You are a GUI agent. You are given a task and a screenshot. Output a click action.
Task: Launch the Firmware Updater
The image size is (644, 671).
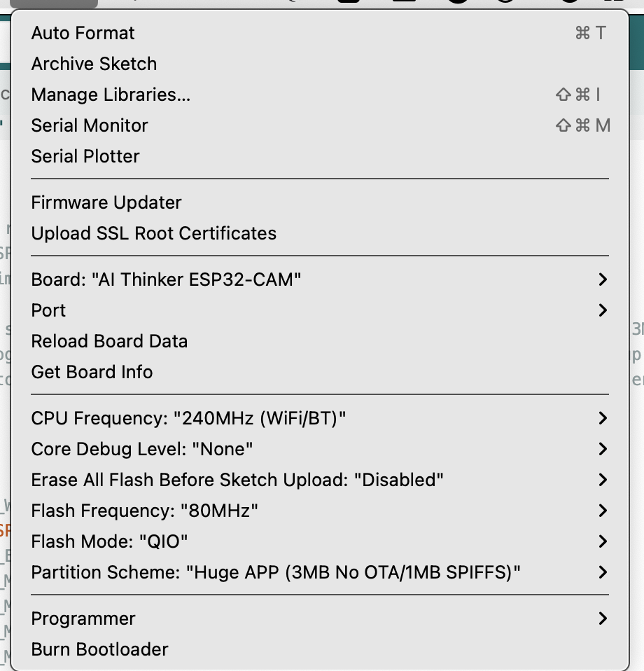pos(106,202)
